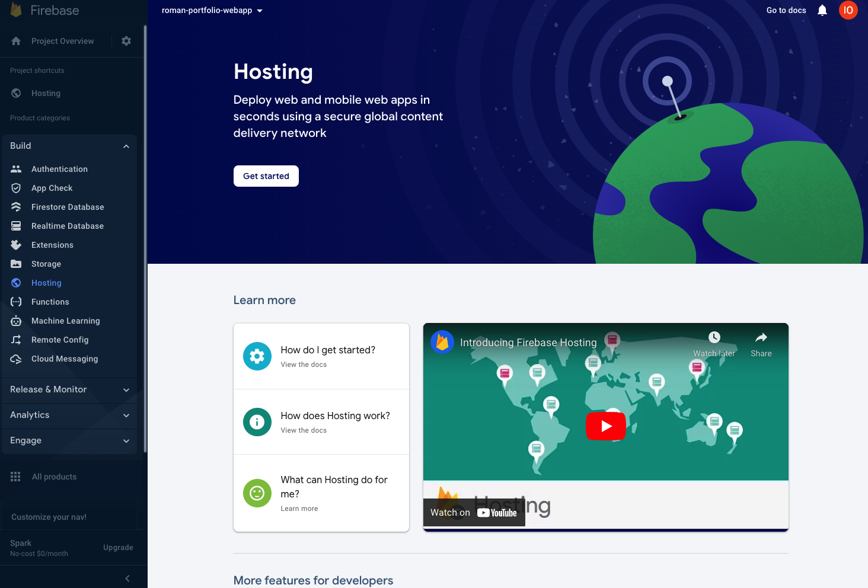868x588 pixels.
Task: Open Functions in the sidebar
Action: [x=50, y=302]
